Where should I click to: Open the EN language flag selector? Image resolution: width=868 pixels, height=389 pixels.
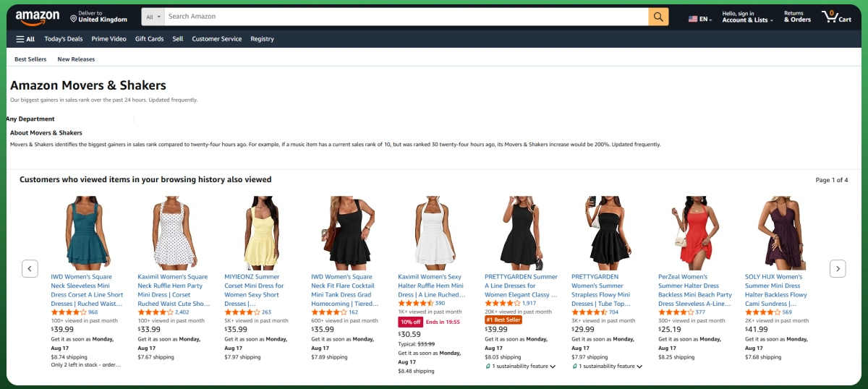700,19
